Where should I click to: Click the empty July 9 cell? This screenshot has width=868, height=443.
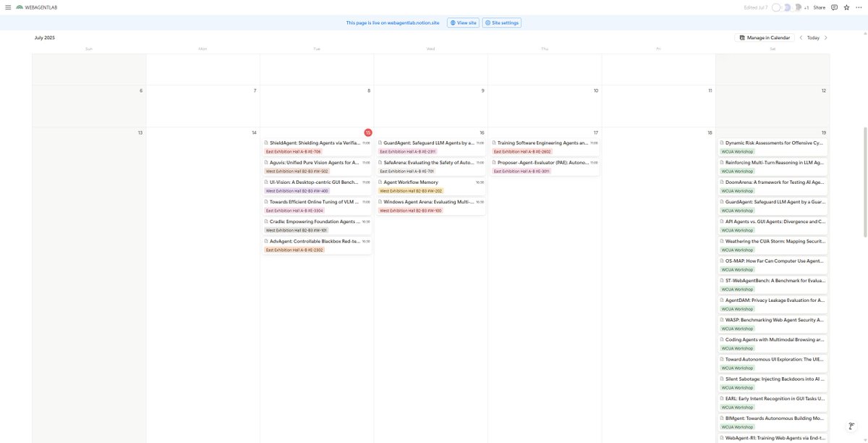coord(430,106)
